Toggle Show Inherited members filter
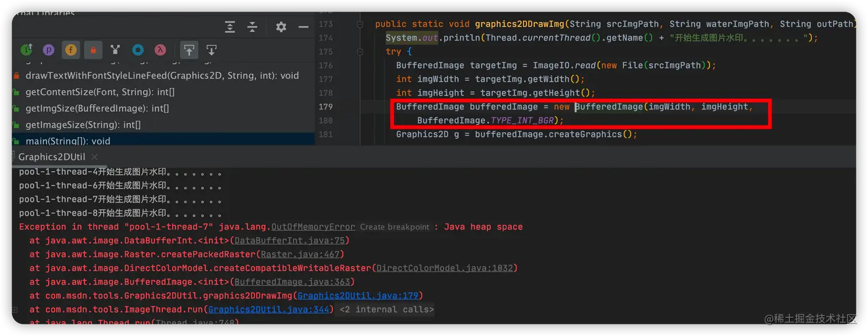 pyautogui.click(x=26, y=50)
